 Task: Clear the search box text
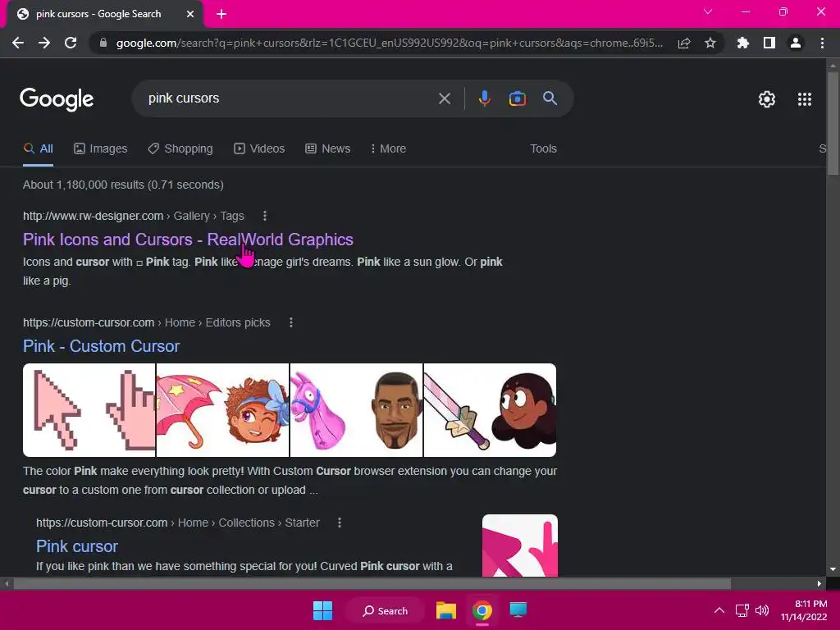[x=444, y=98]
